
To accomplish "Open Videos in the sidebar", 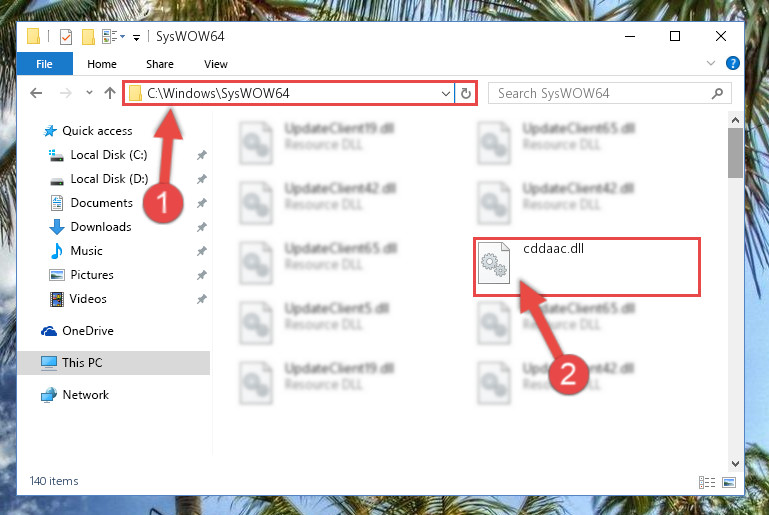I will 88,299.
